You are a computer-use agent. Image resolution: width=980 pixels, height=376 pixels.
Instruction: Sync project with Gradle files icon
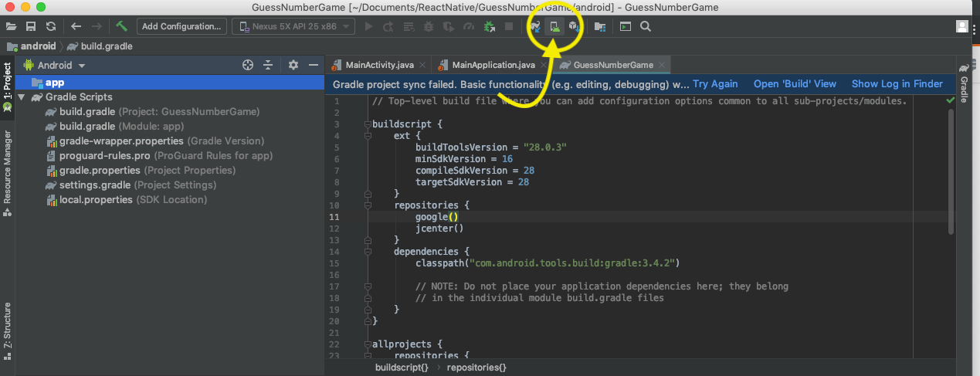point(534,26)
